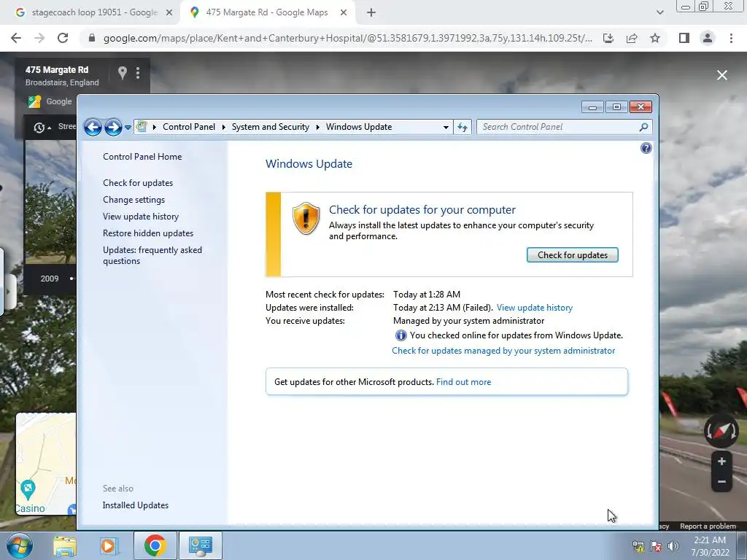Click the Action Center flag icon in tray
The width and height of the screenshot is (747, 560).
click(656, 546)
